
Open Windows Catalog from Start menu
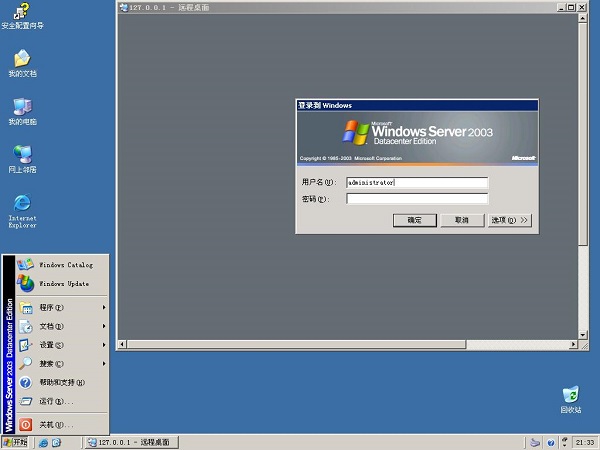click(x=62, y=265)
